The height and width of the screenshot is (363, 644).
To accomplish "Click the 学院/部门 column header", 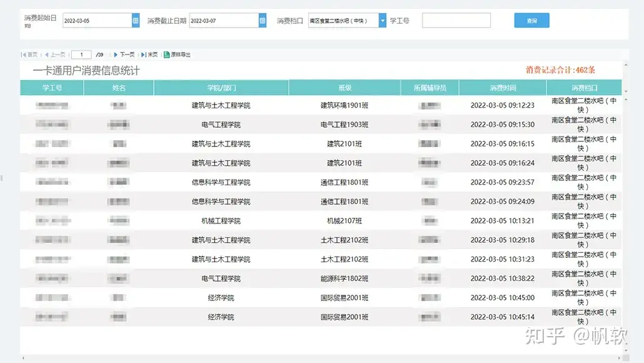I will [221, 88].
